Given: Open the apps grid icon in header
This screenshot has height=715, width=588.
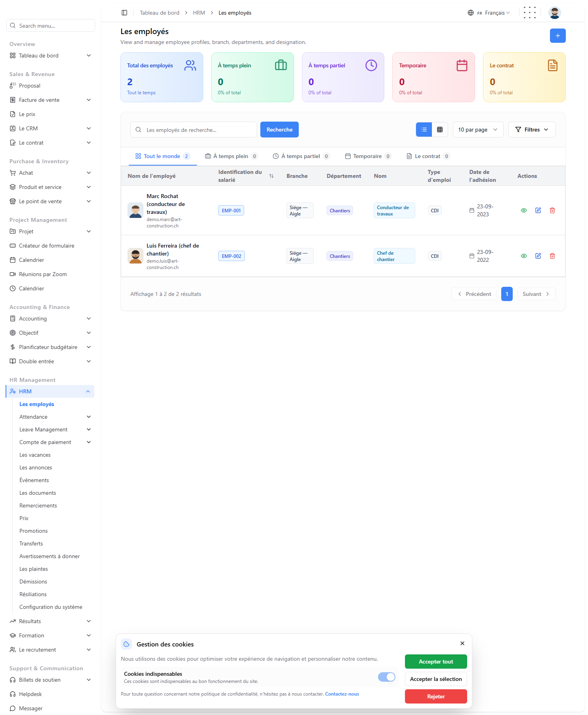Looking at the screenshot, I should [x=529, y=13].
